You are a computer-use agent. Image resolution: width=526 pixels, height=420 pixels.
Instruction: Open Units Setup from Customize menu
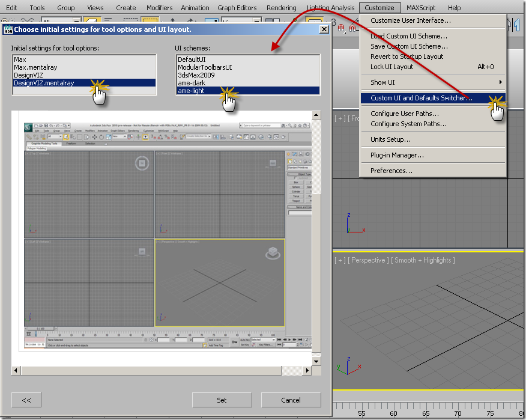(x=433, y=139)
